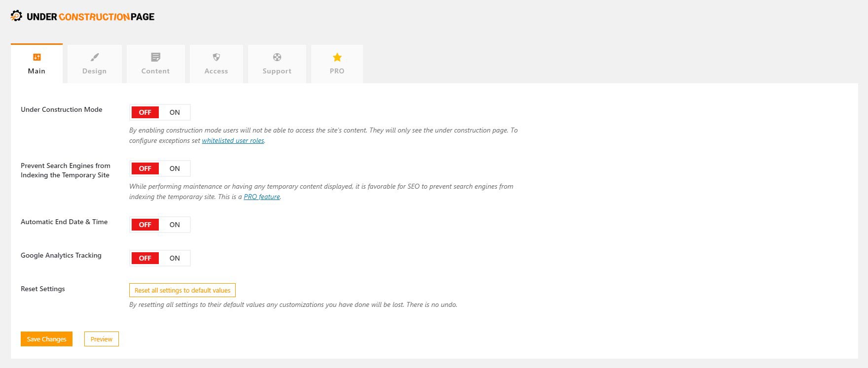This screenshot has width=868, height=368.
Task: Open the whitelisted user roles link
Action: (233, 141)
